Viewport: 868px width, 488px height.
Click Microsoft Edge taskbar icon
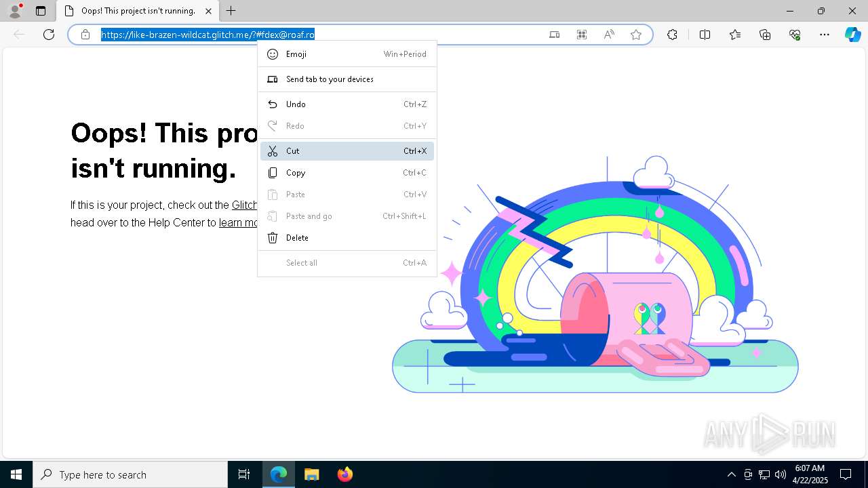point(279,474)
